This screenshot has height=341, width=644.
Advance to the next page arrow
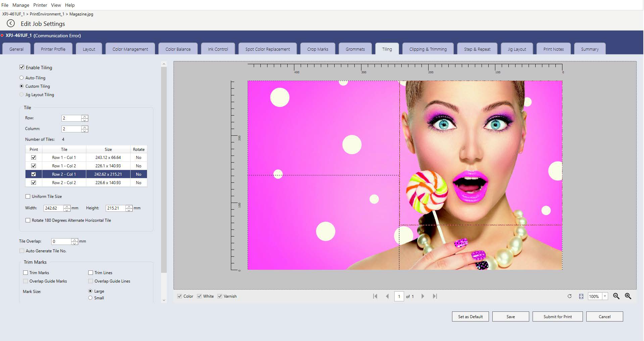tap(423, 296)
